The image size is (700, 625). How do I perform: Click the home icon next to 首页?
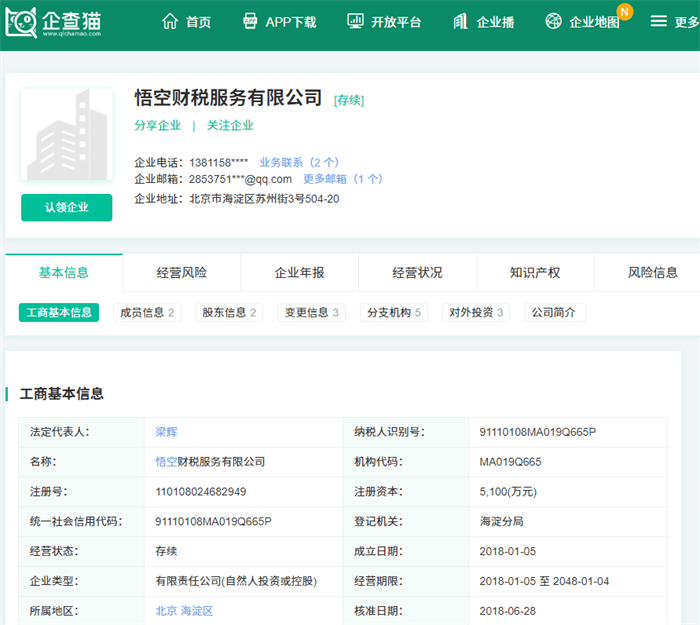coord(170,21)
